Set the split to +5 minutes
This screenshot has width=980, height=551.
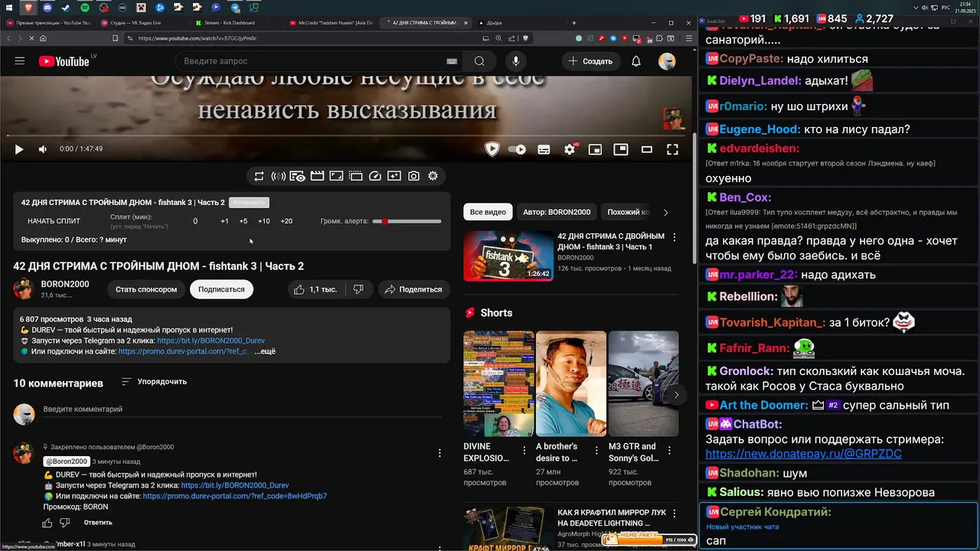click(x=243, y=221)
